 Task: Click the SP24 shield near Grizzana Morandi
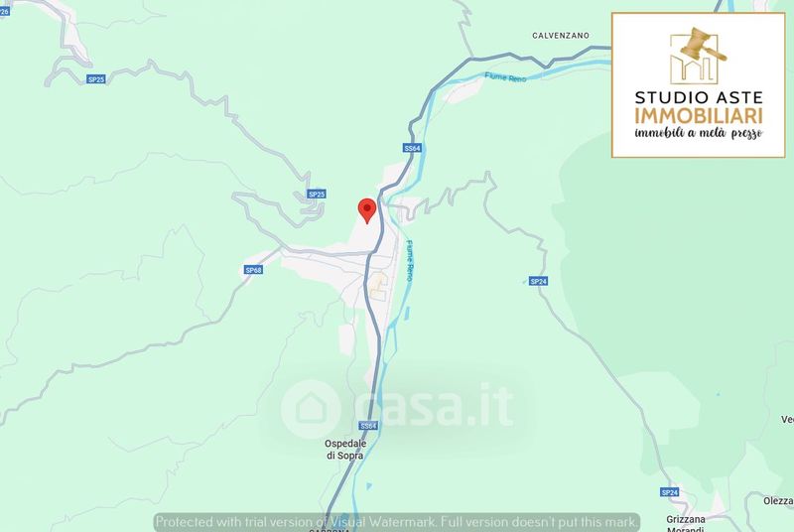point(669,492)
